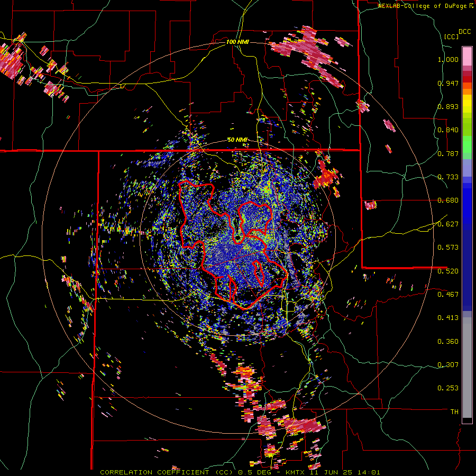Select the 0.680 scale value
This screenshot has width=476, height=476.
pos(448,200)
